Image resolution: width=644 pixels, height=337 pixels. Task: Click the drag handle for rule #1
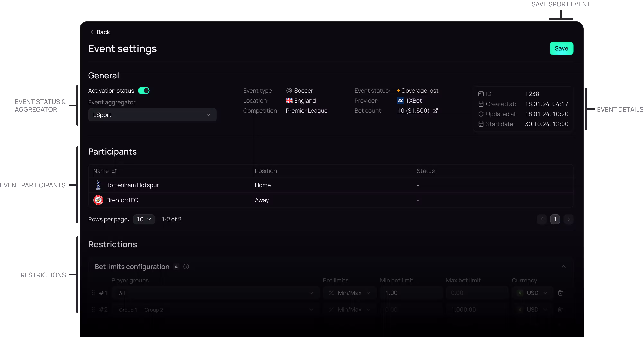click(93, 293)
